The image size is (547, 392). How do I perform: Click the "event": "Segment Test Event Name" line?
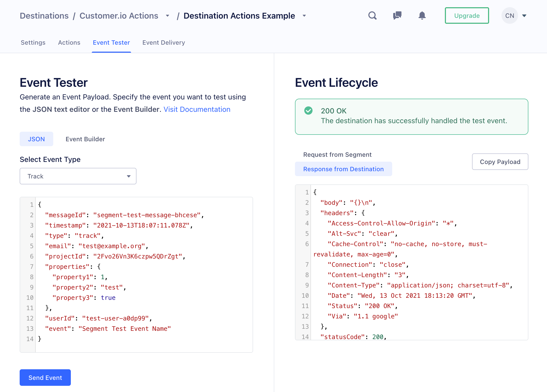coord(108,328)
